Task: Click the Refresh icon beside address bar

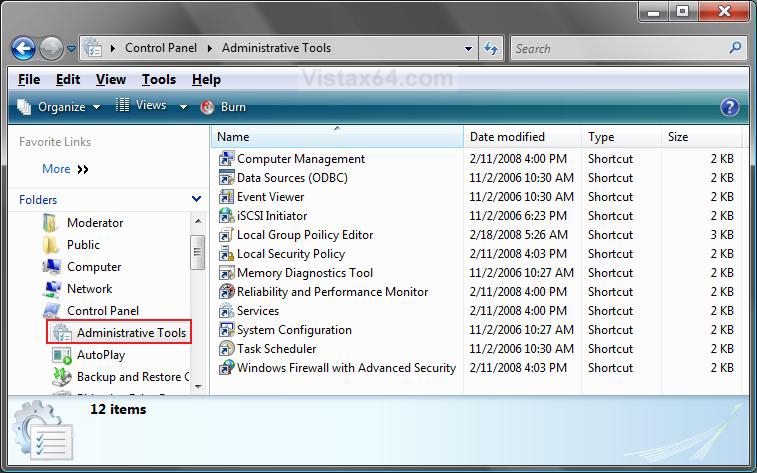Action: (491, 48)
